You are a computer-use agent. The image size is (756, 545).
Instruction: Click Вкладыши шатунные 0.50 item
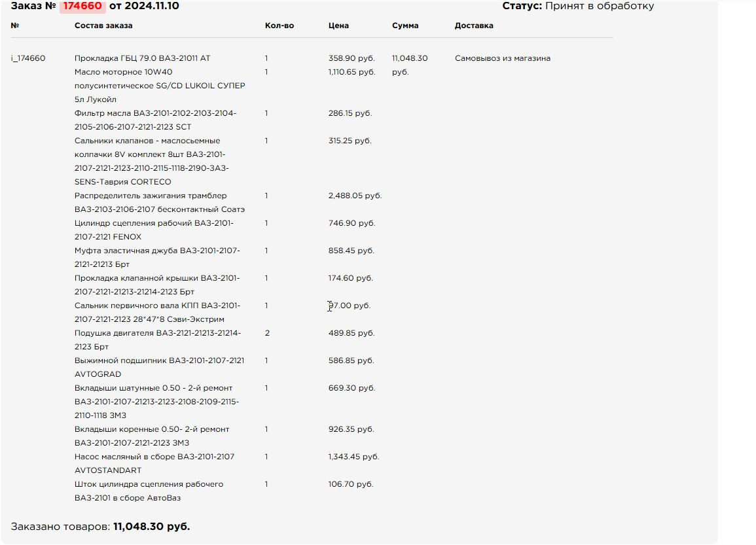coord(156,401)
